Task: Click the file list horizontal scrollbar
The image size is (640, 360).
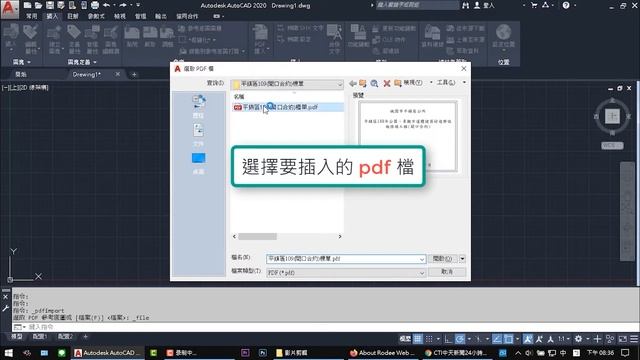Action: coord(287,236)
